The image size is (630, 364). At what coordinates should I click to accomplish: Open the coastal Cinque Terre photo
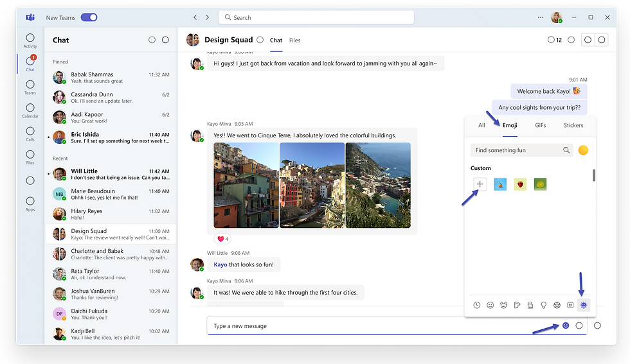[x=378, y=186]
